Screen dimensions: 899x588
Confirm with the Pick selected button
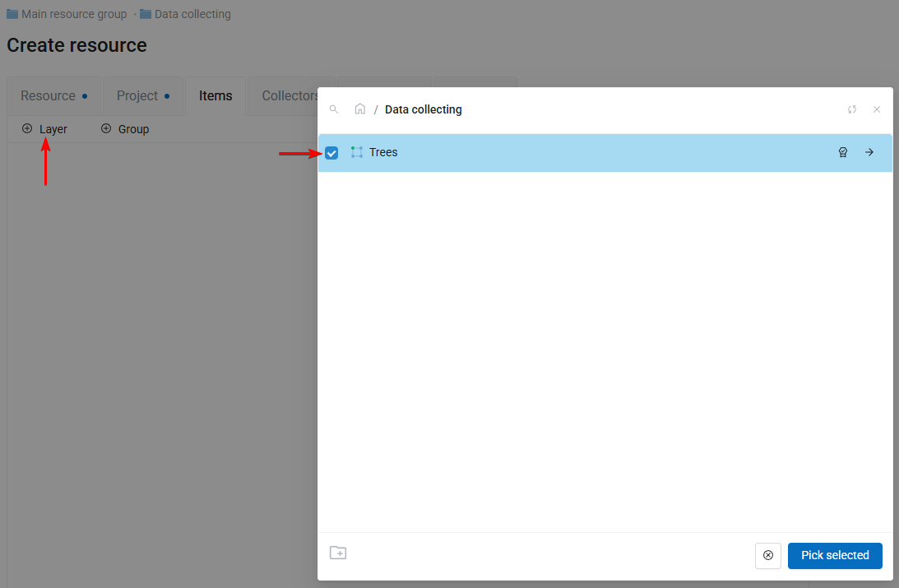click(x=835, y=556)
